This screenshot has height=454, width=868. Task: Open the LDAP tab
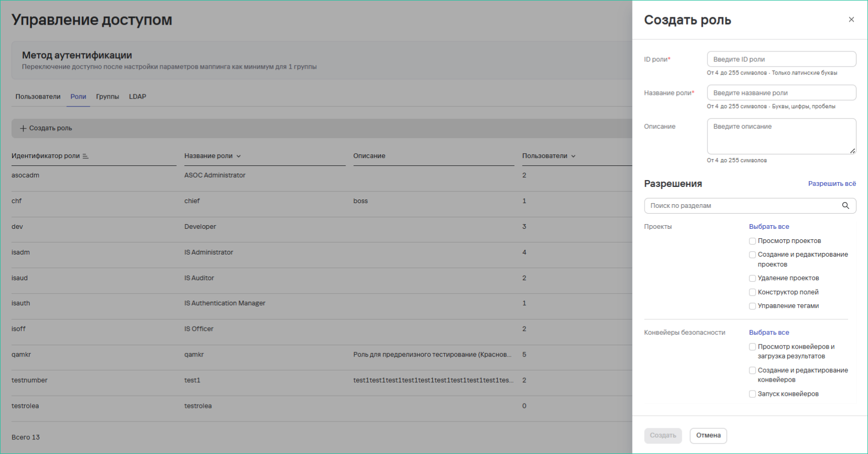(x=137, y=97)
